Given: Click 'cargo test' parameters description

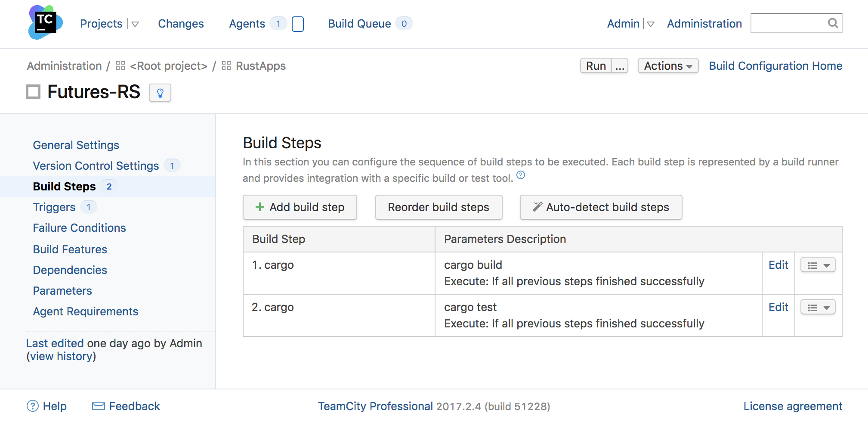Looking at the screenshot, I should 470,307.
